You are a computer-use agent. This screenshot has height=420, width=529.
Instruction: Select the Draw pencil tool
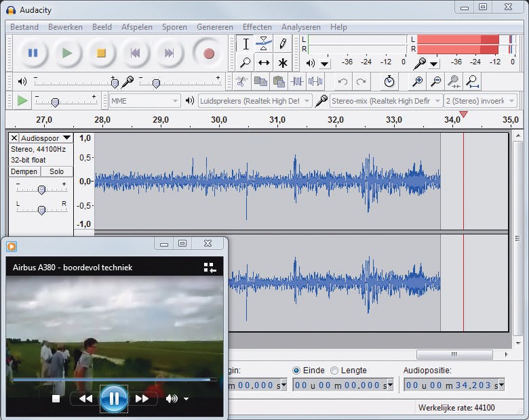tap(283, 43)
